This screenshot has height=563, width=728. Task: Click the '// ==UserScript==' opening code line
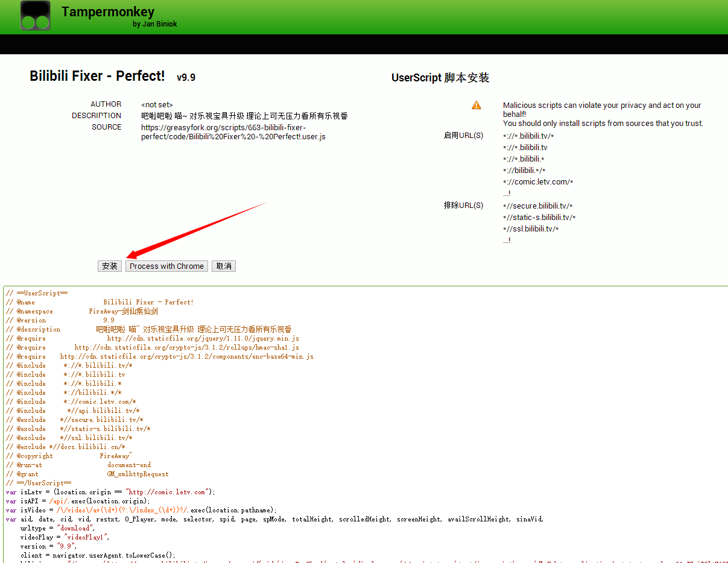pos(37,293)
